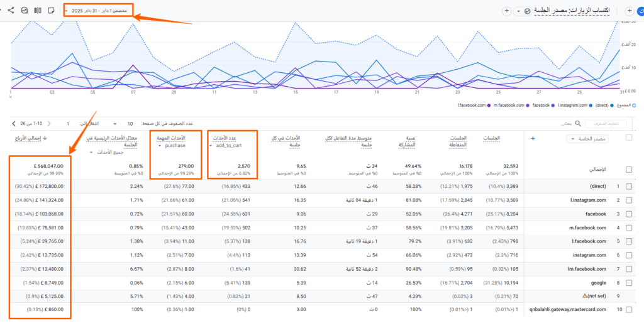Click the lm.facebook.com key event rate 6.67%
Viewport: 644px width, 323px height.
pyautogui.click(x=136, y=269)
